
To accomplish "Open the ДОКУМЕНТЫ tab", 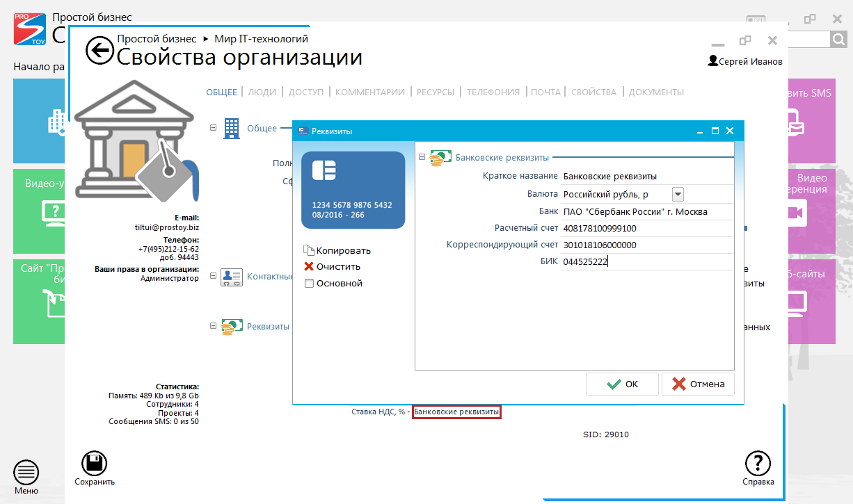I will tap(656, 92).
